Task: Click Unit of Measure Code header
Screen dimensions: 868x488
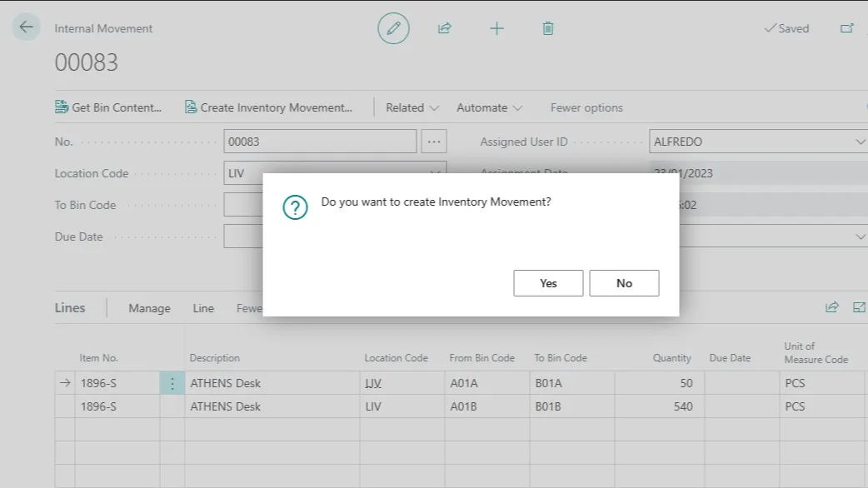Action: click(x=816, y=352)
